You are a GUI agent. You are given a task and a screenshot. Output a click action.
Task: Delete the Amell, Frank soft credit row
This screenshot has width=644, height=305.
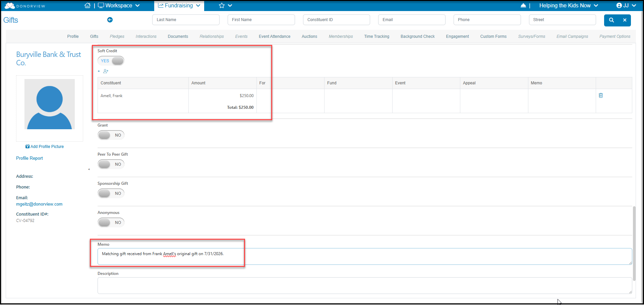click(x=601, y=95)
